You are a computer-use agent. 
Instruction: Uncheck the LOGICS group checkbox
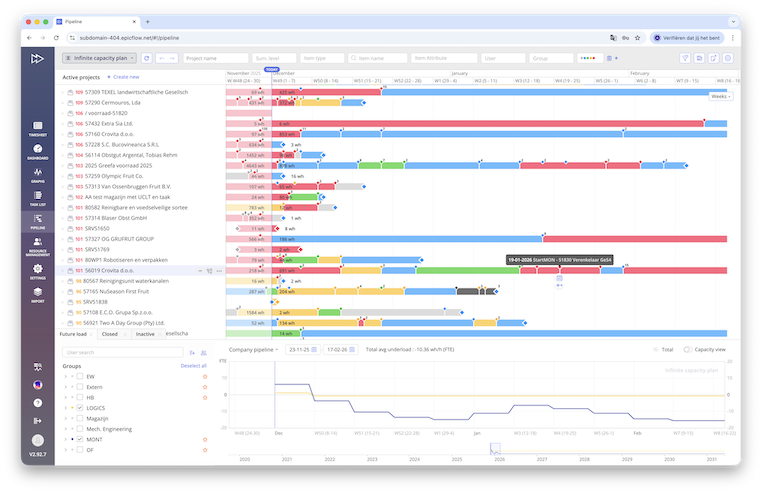80,408
